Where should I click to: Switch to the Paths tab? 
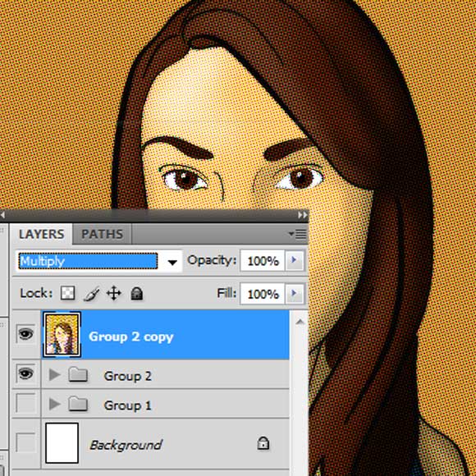(x=103, y=234)
